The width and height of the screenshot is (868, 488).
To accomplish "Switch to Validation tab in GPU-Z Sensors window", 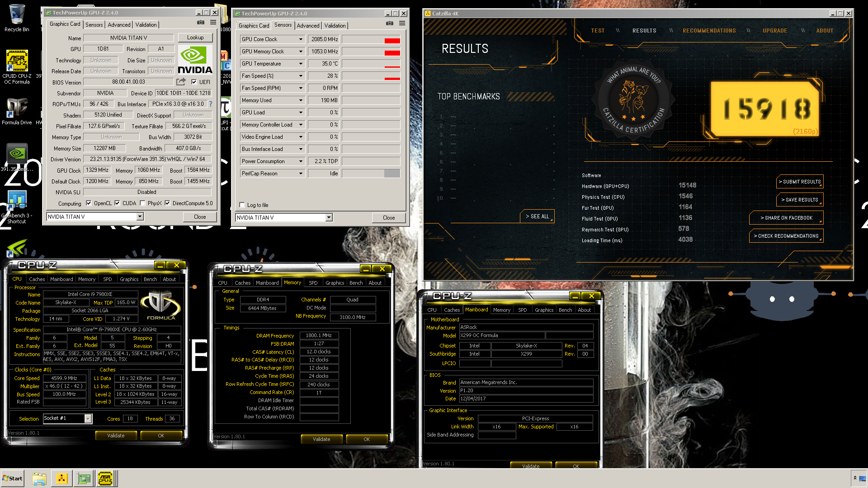I will pos(335,26).
